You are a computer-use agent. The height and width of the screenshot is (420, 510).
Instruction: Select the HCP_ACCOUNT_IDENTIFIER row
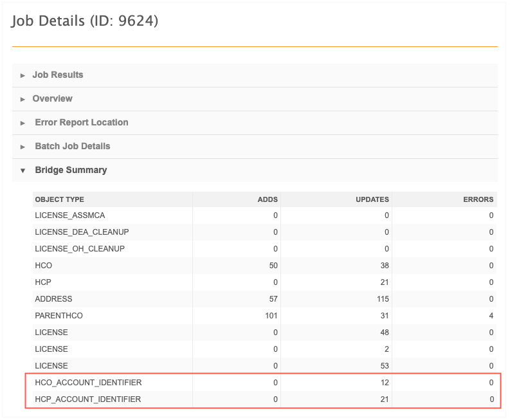click(264, 399)
